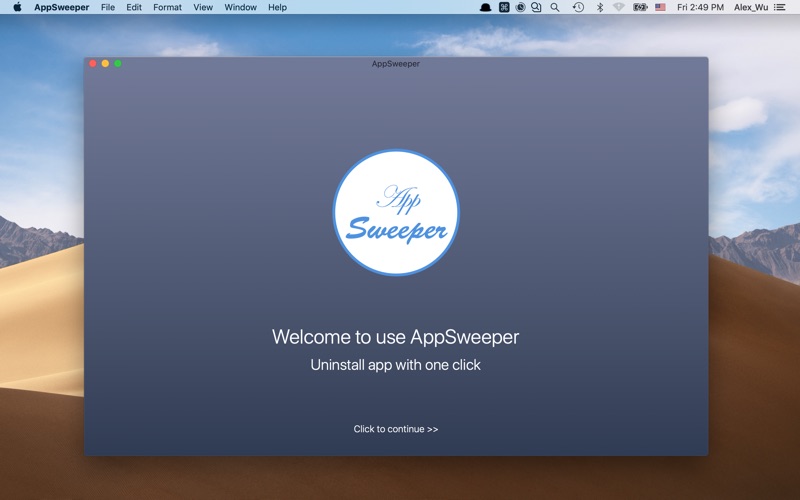This screenshot has width=800, height=500.
Task: Open Notification Center list icon
Action: pos(780,7)
